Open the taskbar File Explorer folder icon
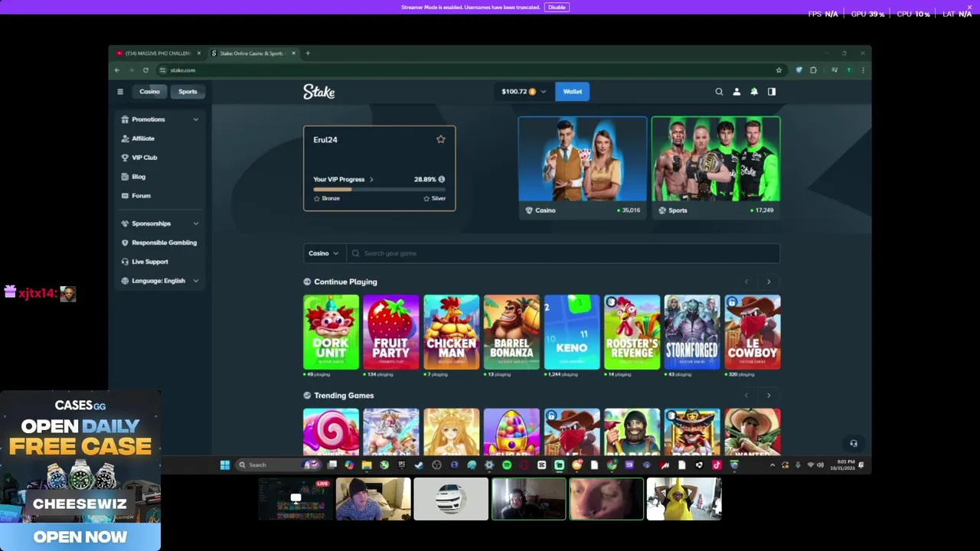The image size is (980, 551). pyautogui.click(x=367, y=465)
